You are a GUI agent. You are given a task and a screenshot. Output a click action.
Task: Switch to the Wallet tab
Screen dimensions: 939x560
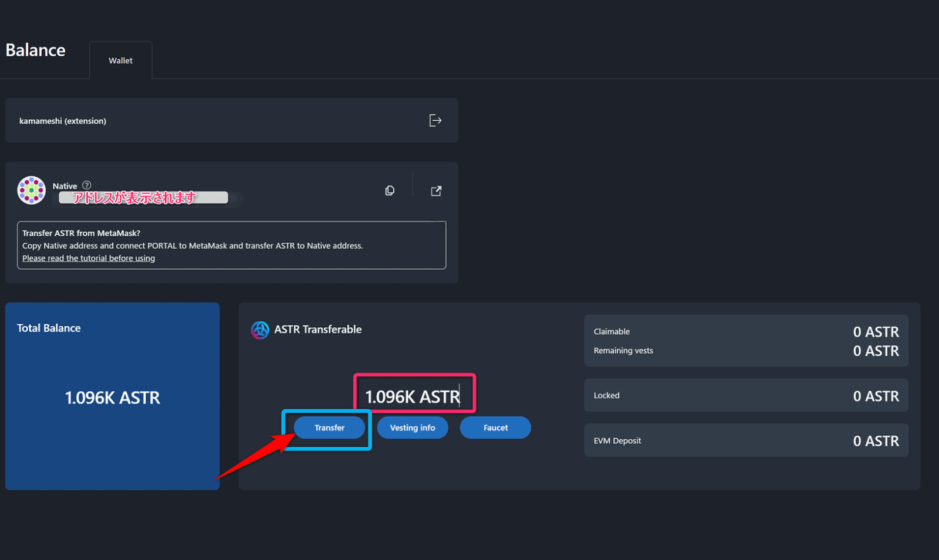pyautogui.click(x=120, y=60)
